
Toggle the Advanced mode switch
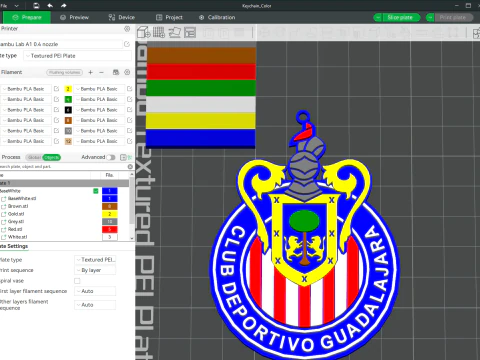click(111, 157)
